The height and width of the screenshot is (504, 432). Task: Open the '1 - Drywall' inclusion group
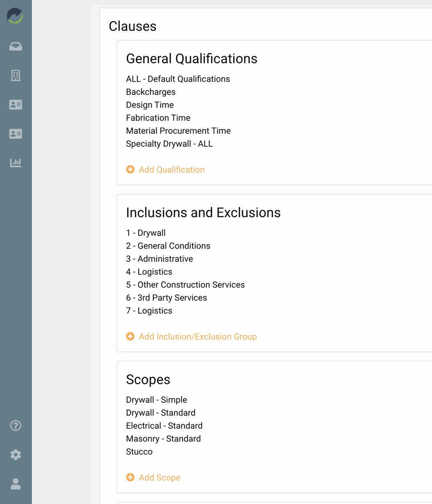pyautogui.click(x=146, y=233)
